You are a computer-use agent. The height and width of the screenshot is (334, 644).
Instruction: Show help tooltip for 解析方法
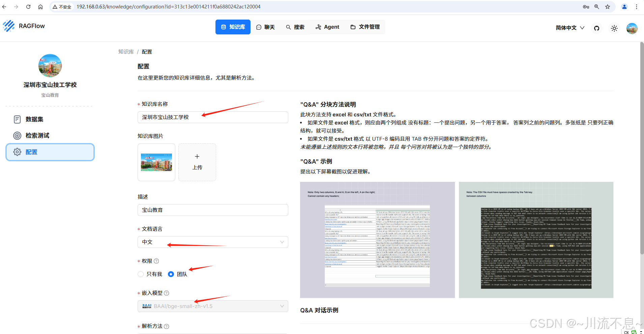click(167, 326)
